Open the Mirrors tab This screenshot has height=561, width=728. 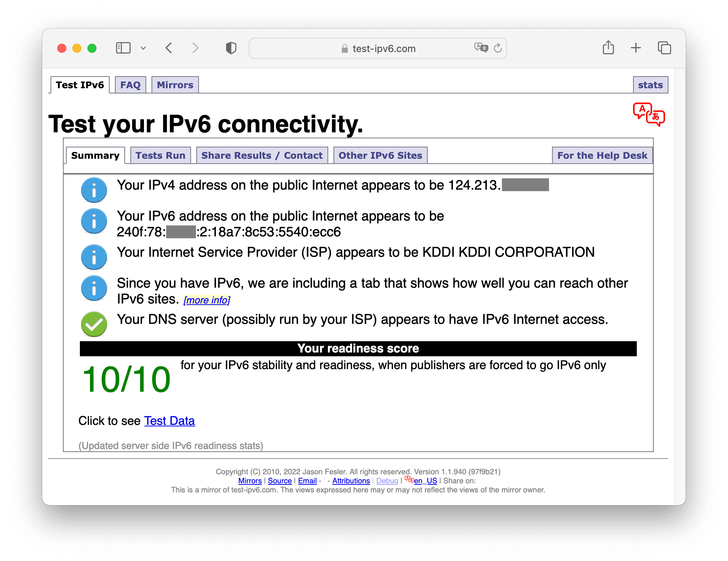click(x=175, y=85)
